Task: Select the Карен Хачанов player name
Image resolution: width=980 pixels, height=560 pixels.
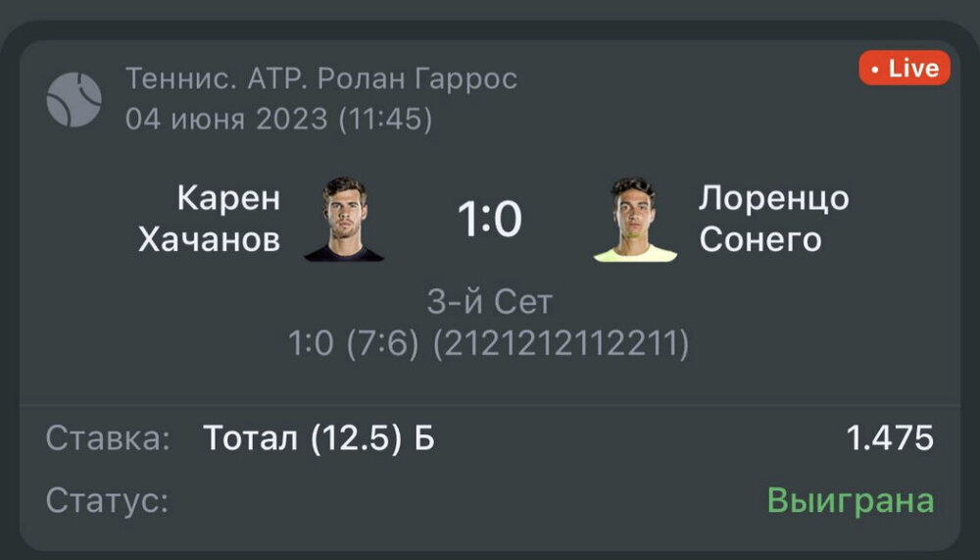Action: (209, 219)
